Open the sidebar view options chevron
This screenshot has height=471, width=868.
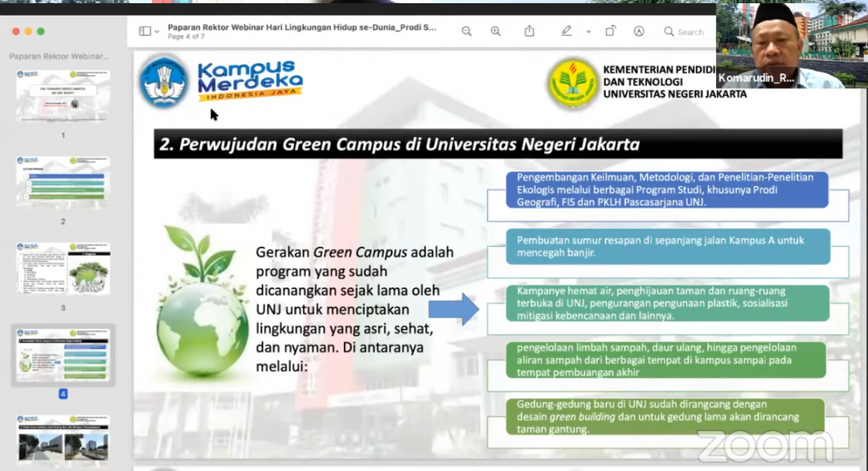point(157,32)
